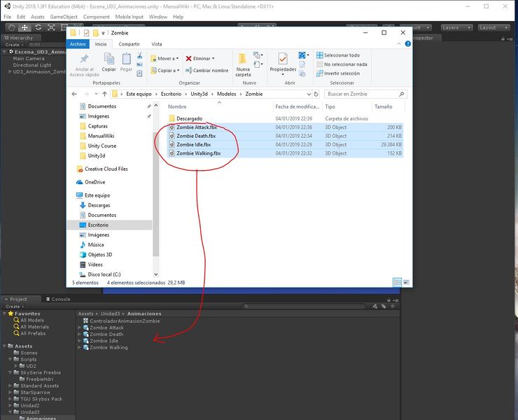Open Descargas in navigation pane

click(99, 205)
